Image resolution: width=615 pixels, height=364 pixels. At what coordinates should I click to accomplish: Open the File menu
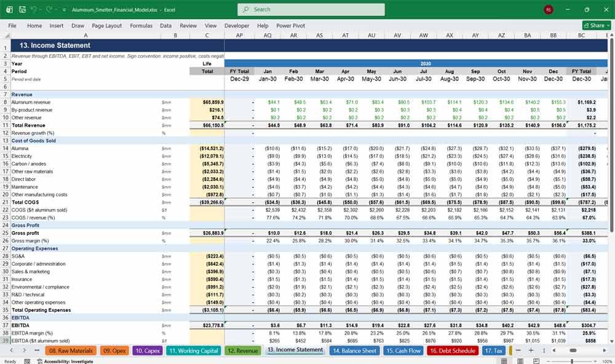(x=12, y=25)
